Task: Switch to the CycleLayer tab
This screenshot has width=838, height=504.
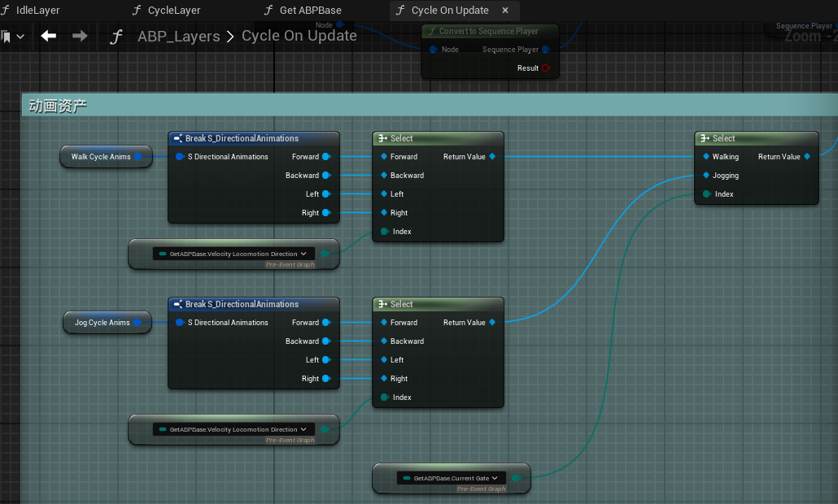Action: 166,10
